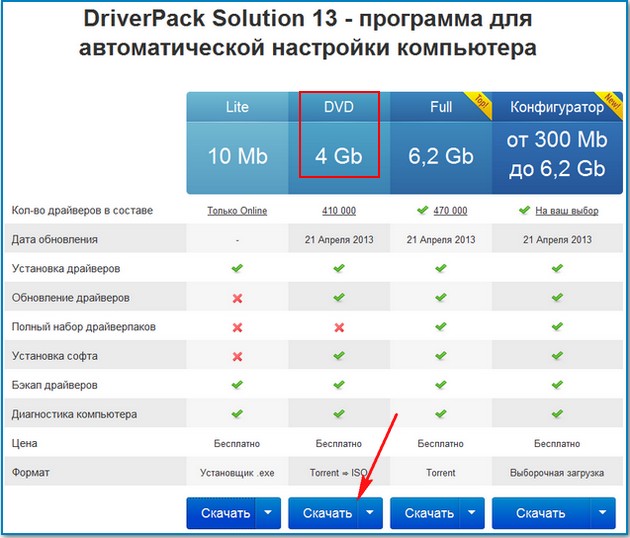The height and width of the screenshot is (538, 630).
Task: Click the Lite 10 Mb plan header
Action: click(x=237, y=142)
